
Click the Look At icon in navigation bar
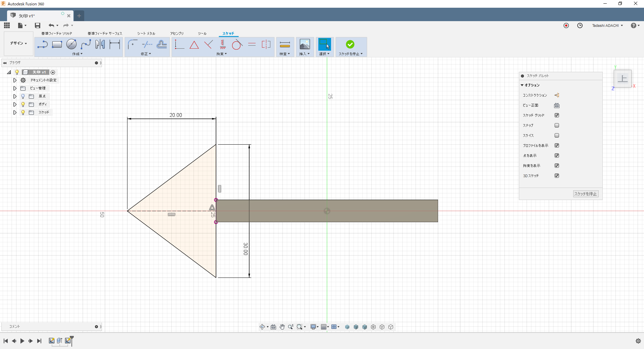coord(273,327)
